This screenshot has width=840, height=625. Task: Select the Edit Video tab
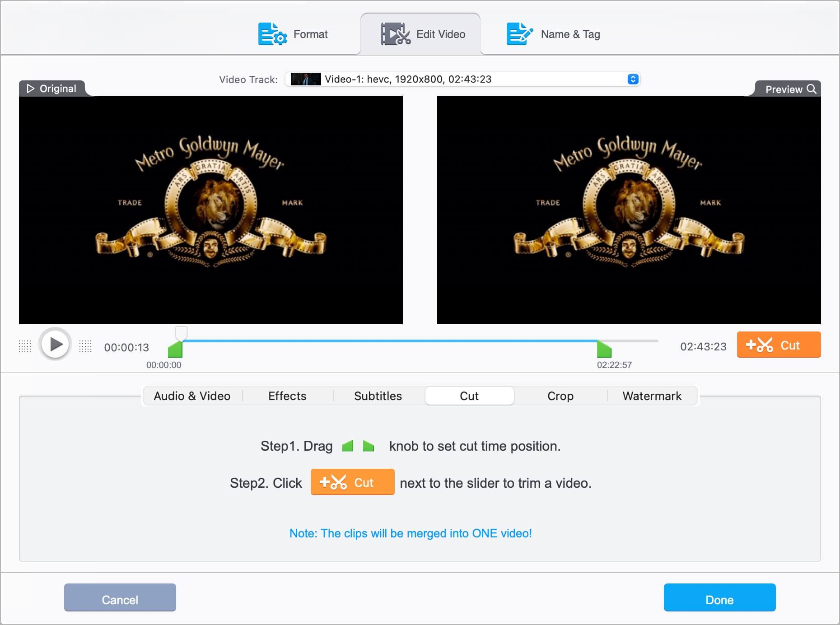click(420, 34)
